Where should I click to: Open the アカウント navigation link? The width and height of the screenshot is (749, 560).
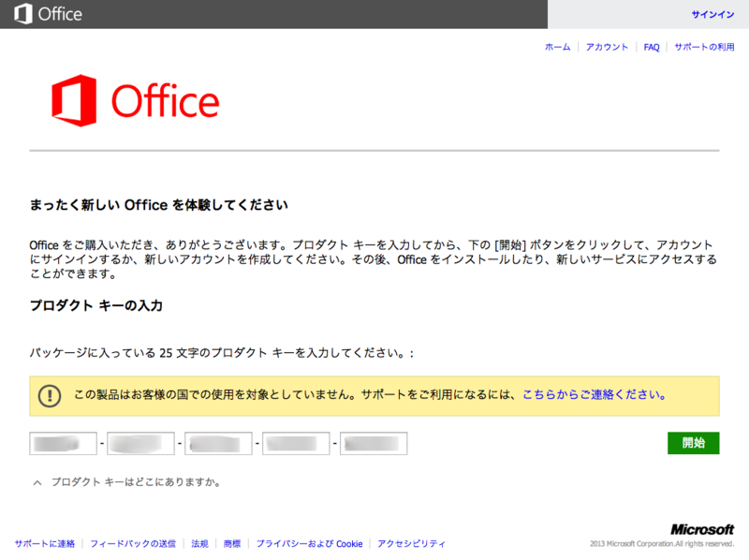(x=607, y=47)
